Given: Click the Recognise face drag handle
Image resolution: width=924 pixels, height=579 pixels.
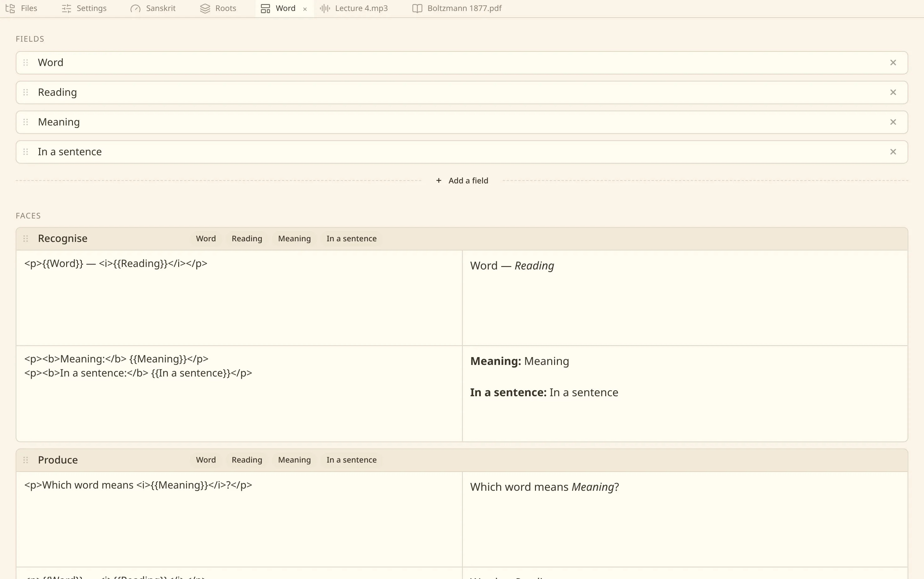Looking at the screenshot, I should pyautogui.click(x=26, y=238).
